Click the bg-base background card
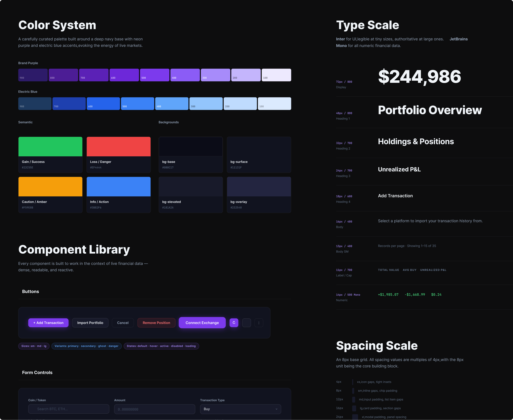Viewport: 513px width, 420px height. [x=191, y=155]
